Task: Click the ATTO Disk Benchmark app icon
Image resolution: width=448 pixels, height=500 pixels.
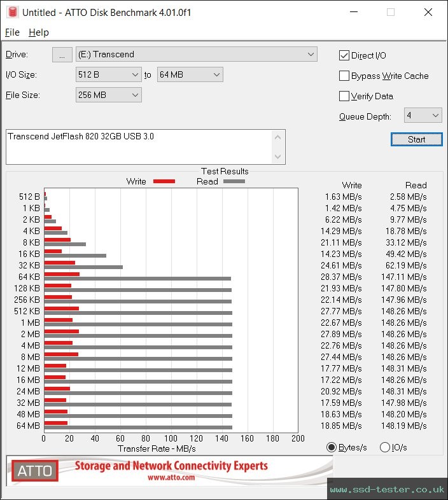Action: coord(13,12)
